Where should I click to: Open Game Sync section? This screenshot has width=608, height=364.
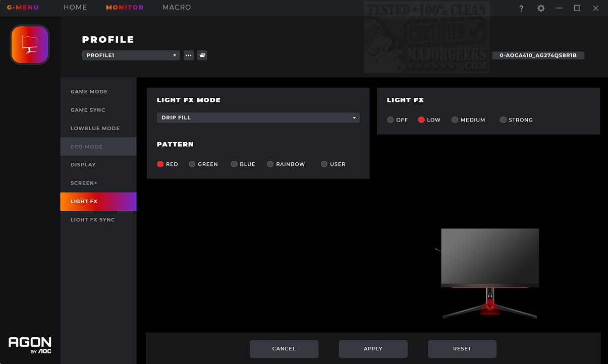[x=98, y=110]
